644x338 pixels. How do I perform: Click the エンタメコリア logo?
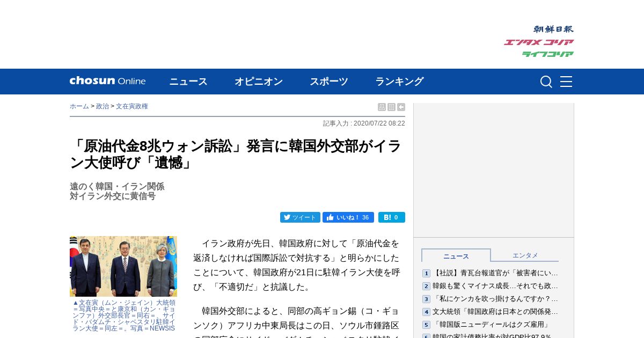click(x=539, y=42)
